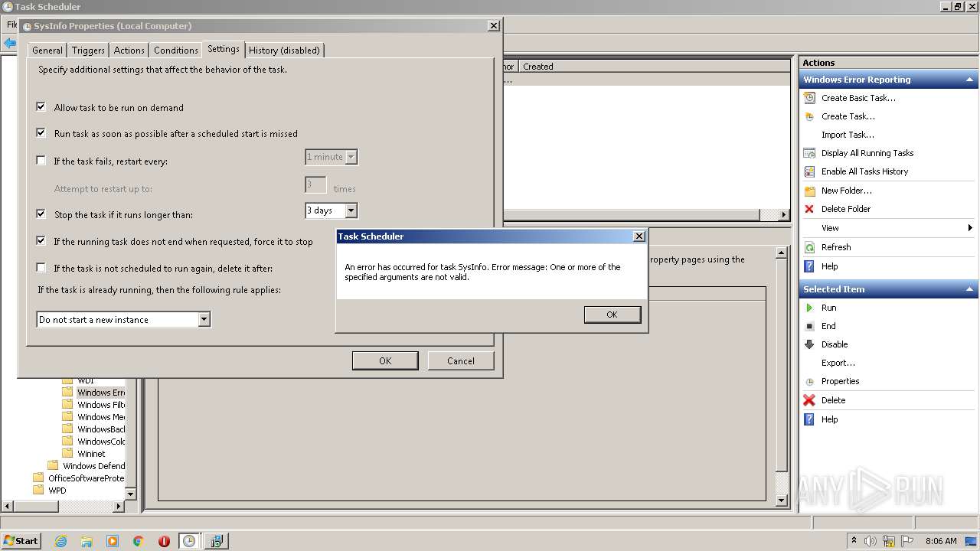Click OK in the Task Scheduler error dialog
The width and height of the screenshot is (980, 551).
coord(612,315)
